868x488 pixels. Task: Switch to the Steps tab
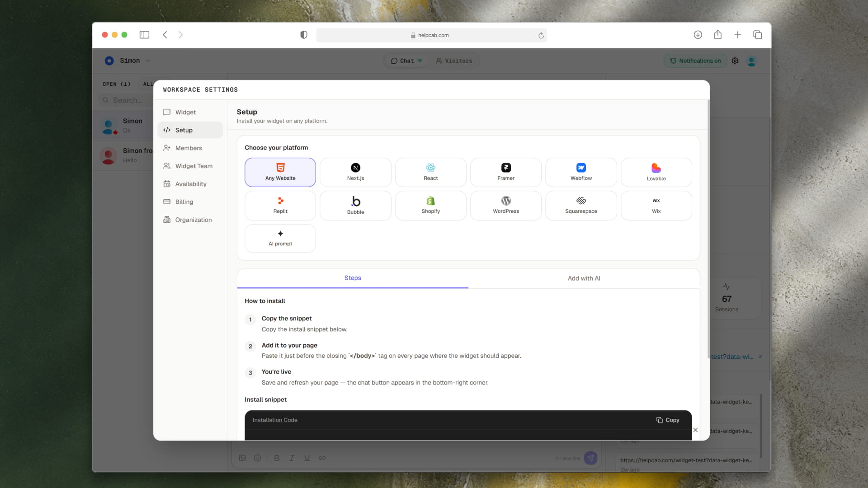(353, 278)
